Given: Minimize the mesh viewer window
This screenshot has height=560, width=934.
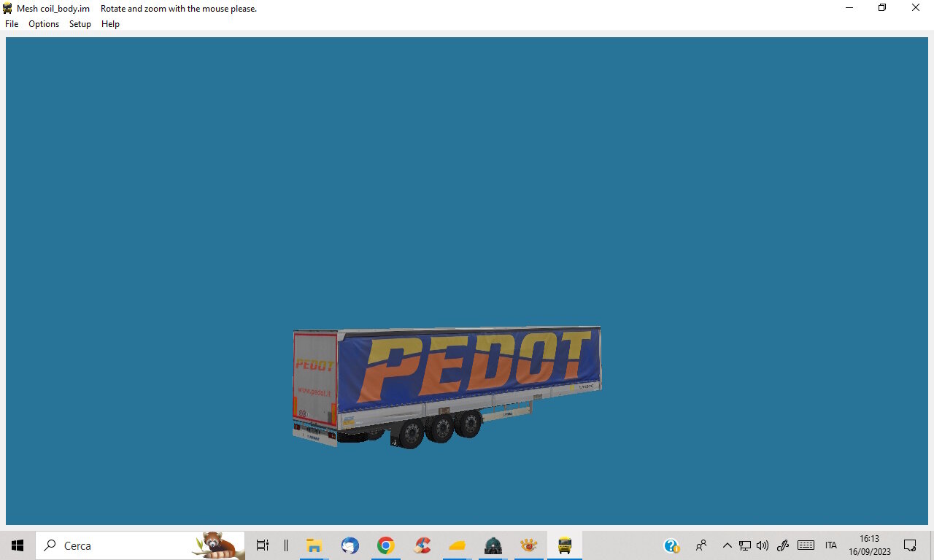Looking at the screenshot, I should [x=849, y=8].
